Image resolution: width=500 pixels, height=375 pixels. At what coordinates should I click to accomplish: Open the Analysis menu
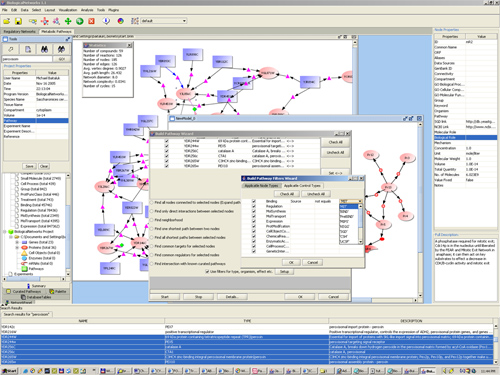point(87,10)
